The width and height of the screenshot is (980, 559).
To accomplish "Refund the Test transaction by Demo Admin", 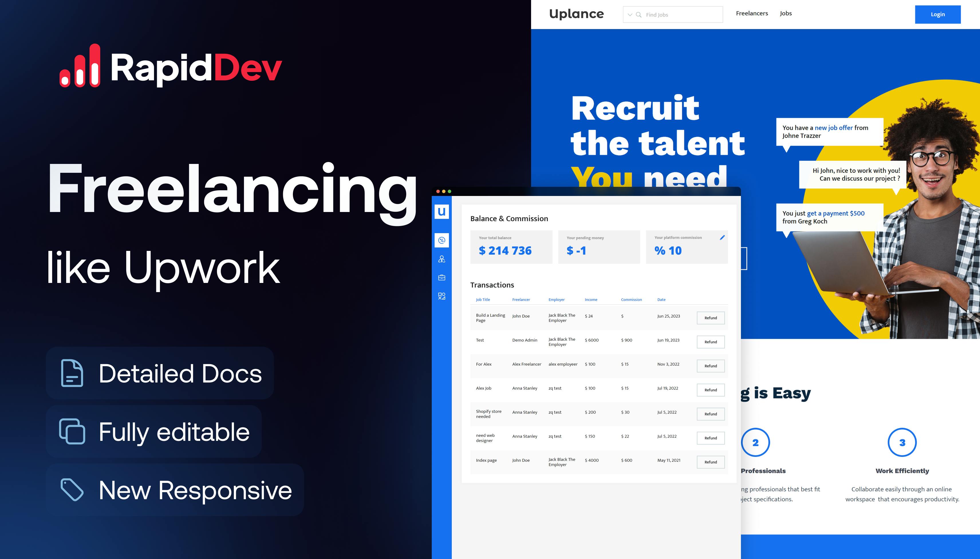I will 711,342.
